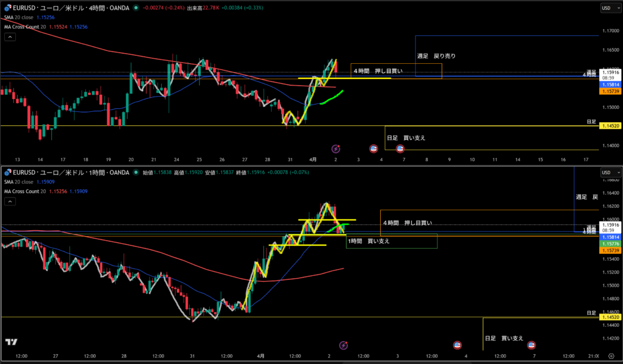This screenshot has width=623, height=364.
Task: Click the purple lightning event icon on 1-hour chart
Action: pyautogui.click(x=343, y=345)
